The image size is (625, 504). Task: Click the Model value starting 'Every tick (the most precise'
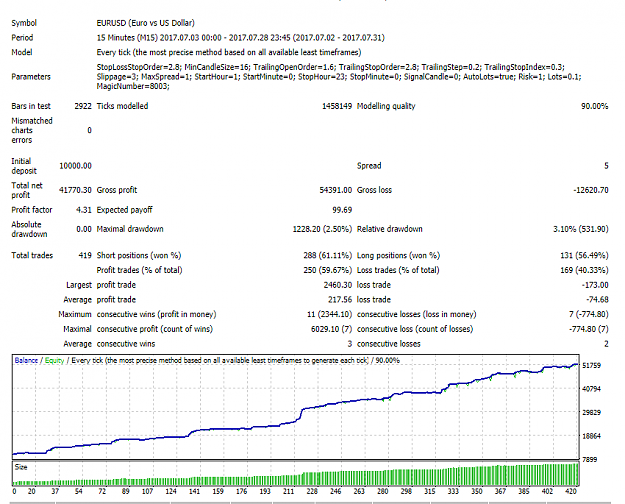pyautogui.click(x=229, y=52)
